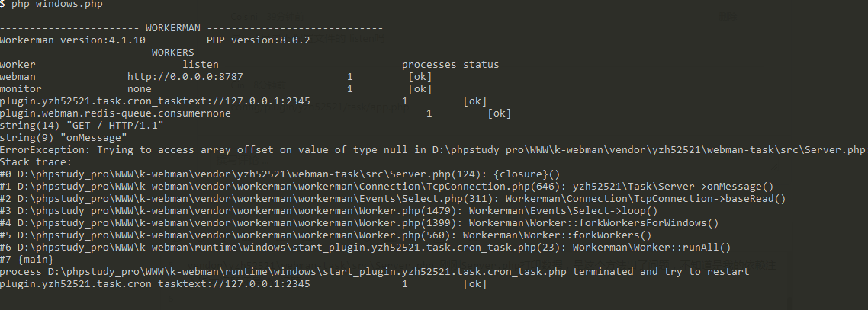Click the 'processes' column header
The height and width of the screenshot is (310, 868).
click(429, 65)
